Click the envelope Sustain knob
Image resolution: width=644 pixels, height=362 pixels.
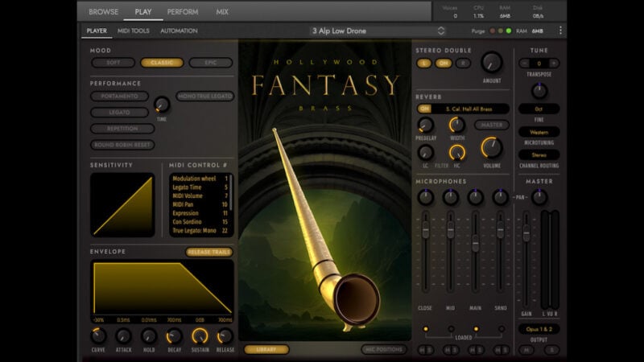click(200, 335)
